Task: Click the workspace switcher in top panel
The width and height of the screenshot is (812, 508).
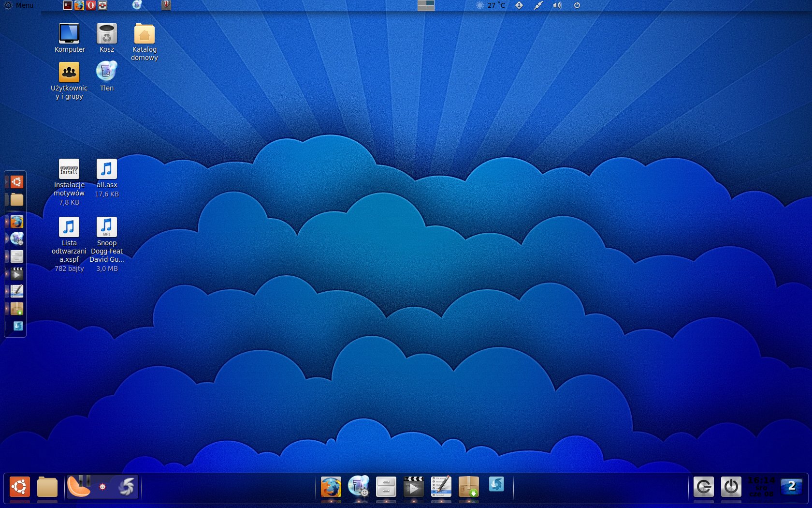Action: click(426, 5)
